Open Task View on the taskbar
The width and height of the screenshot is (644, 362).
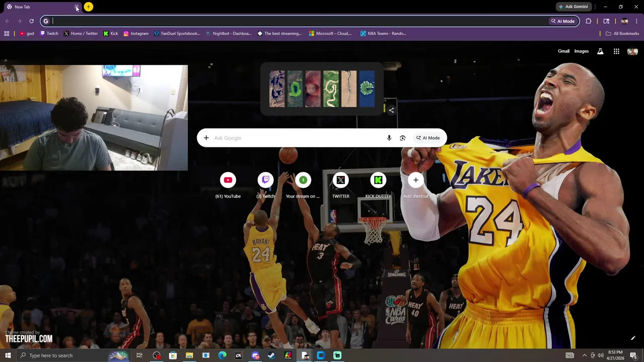click(x=139, y=355)
